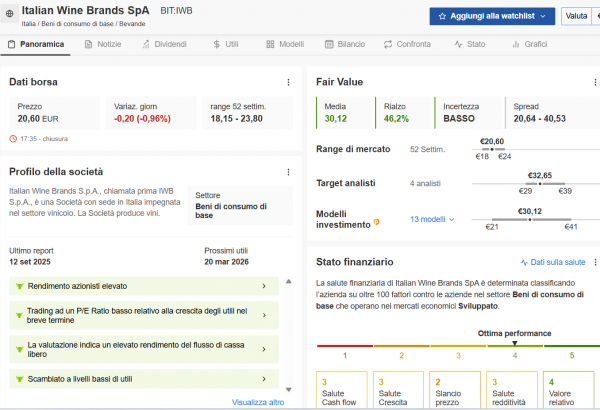The height and width of the screenshot is (410, 600).
Task: Switch to the Dividendi tab
Action: coord(163,45)
